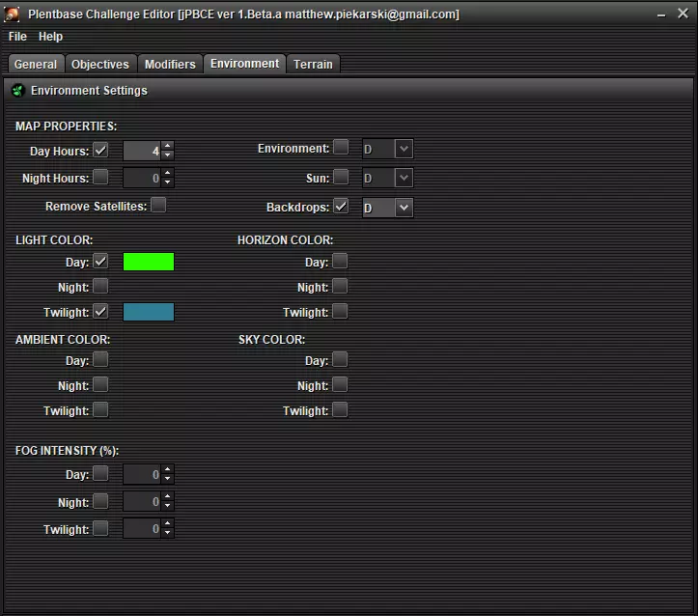The width and height of the screenshot is (698, 616).
Task: Close the Challenge Editor window
Action: [x=683, y=14]
